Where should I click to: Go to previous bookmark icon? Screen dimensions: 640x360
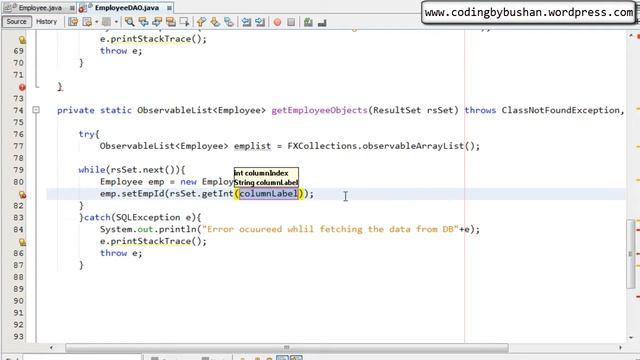pyautogui.click(x=201, y=22)
